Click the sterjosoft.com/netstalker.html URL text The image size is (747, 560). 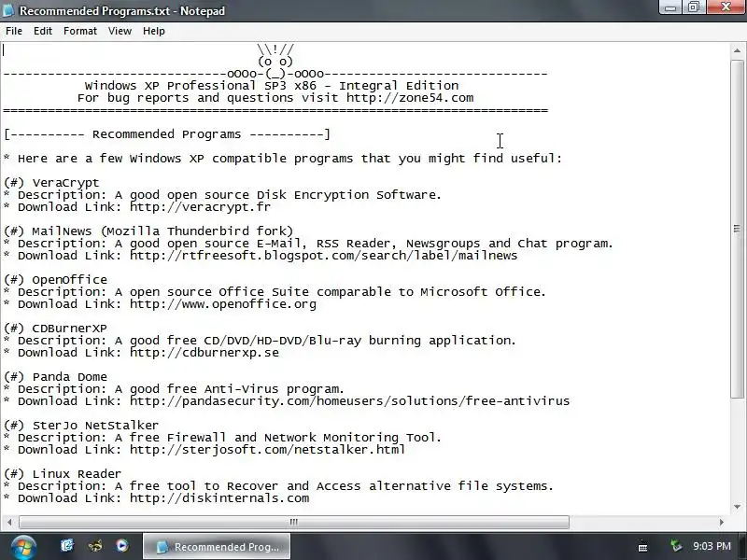click(267, 450)
